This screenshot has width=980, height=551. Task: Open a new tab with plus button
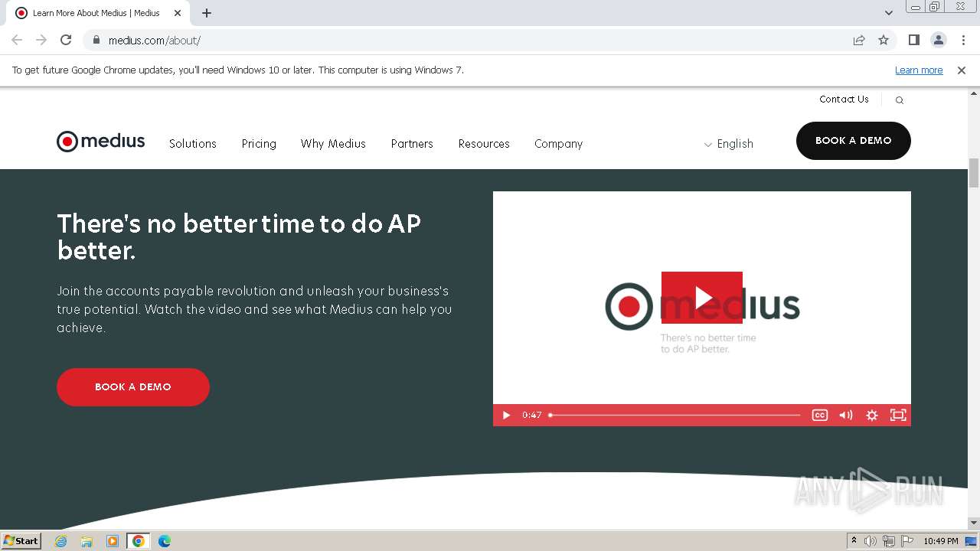click(207, 13)
